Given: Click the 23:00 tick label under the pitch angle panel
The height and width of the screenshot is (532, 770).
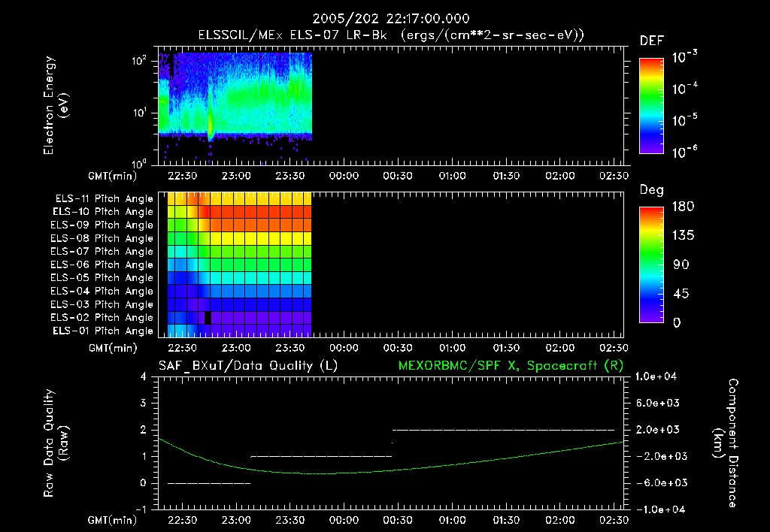Looking at the screenshot, I should tap(236, 348).
